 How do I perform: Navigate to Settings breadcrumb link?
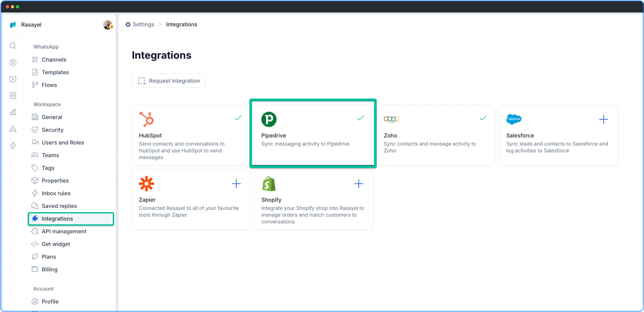point(143,24)
